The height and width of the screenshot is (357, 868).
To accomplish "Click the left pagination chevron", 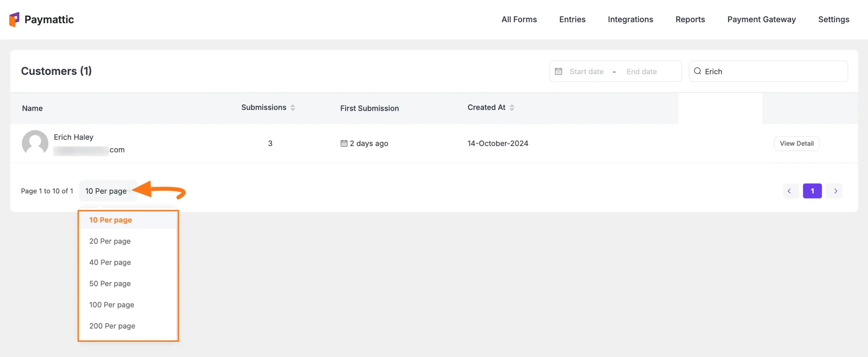I will point(790,191).
